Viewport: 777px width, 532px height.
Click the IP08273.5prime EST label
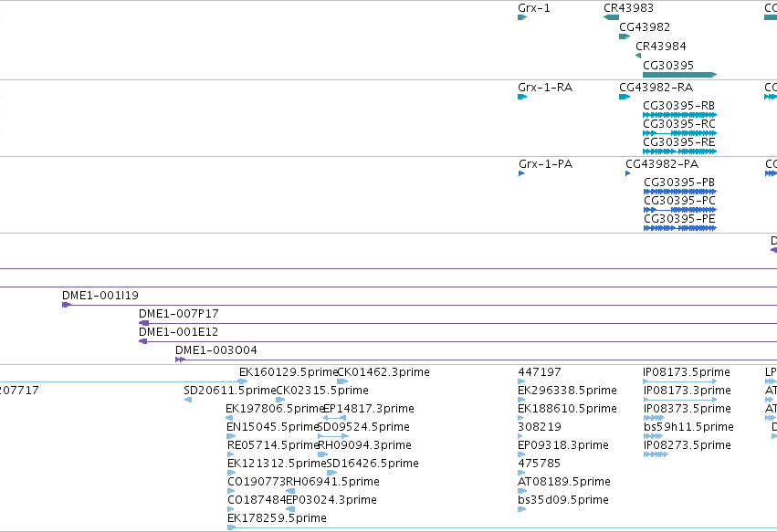tap(688, 445)
